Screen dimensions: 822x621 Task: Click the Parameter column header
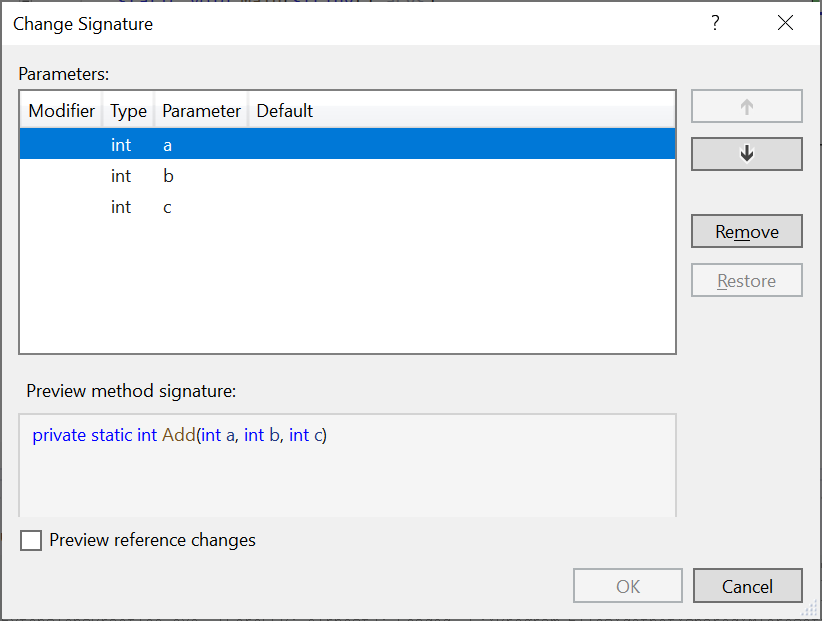(x=201, y=111)
